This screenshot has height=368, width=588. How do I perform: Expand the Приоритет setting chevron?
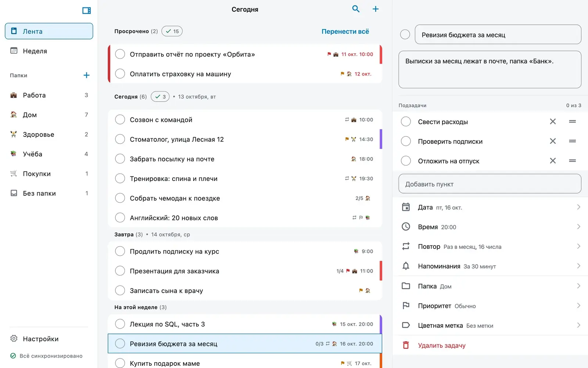click(x=578, y=305)
